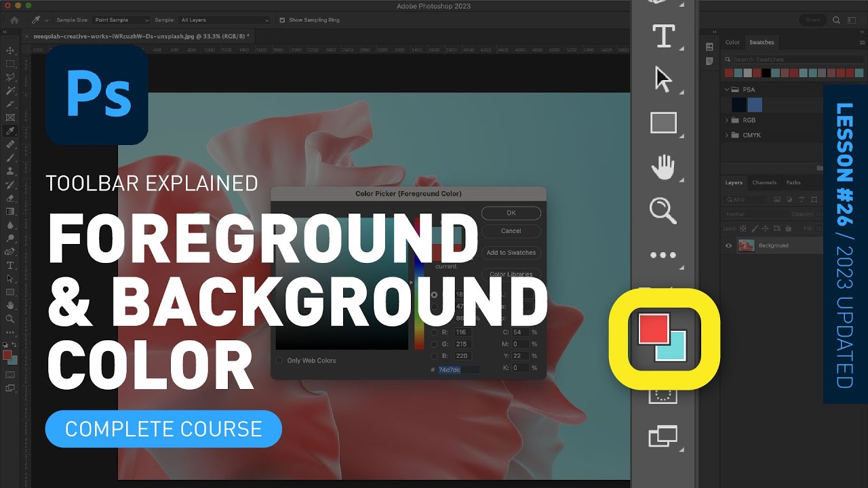Select the Rectangular Marquee tool
This screenshot has width=868, height=488.
pyautogui.click(x=10, y=64)
